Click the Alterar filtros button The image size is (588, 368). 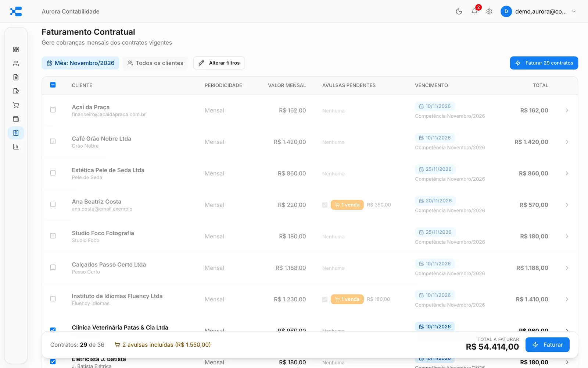pyautogui.click(x=219, y=63)
